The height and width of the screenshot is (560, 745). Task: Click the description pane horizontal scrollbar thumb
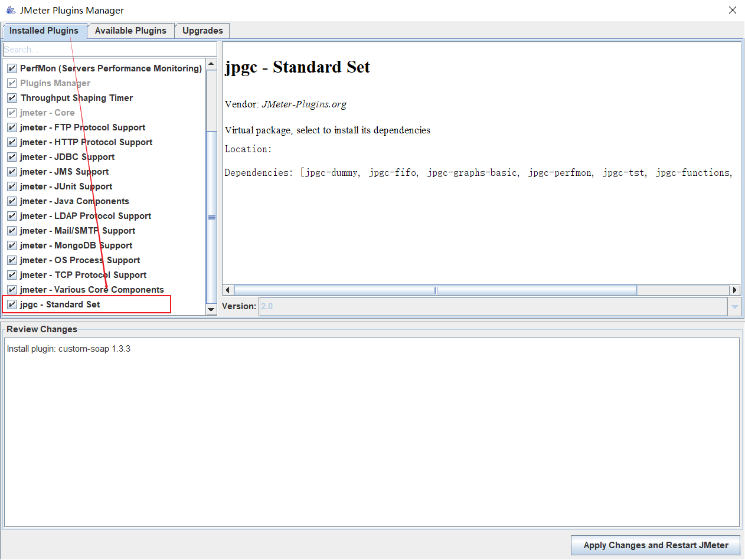[435, 290]
